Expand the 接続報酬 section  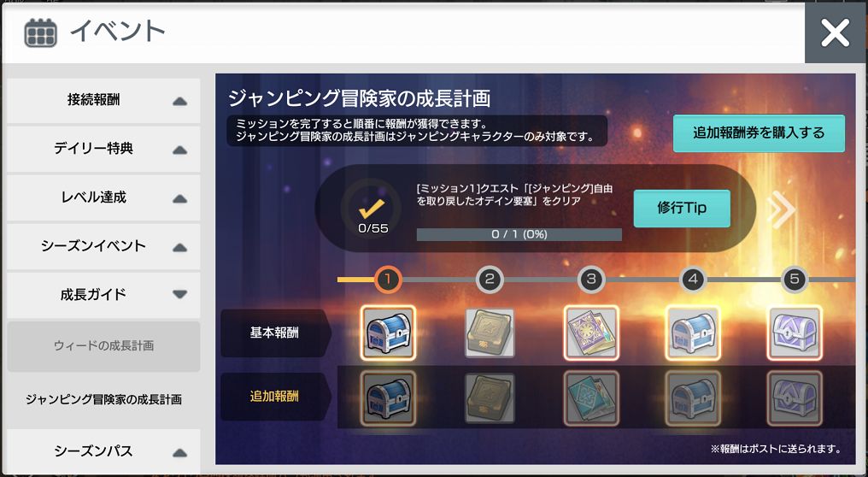click(103, 100)
